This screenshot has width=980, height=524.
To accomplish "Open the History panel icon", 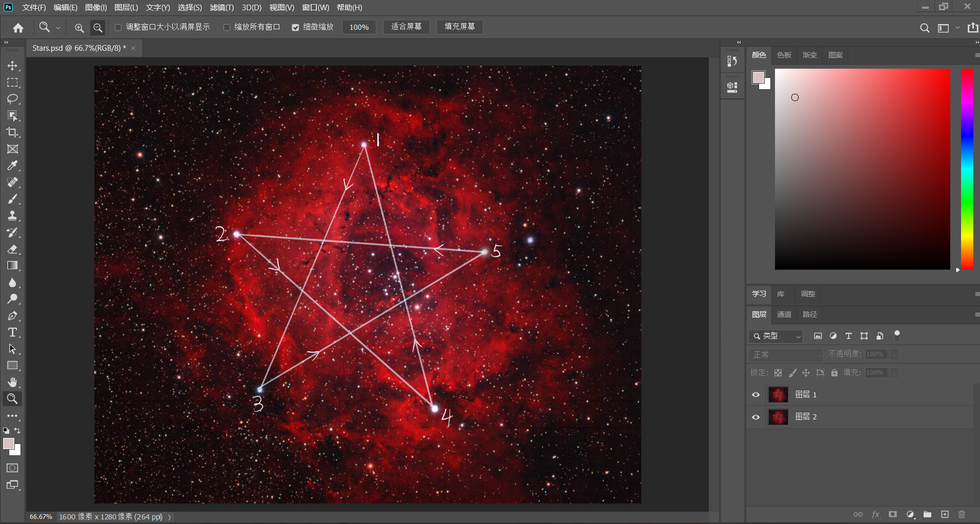I will pyautogui.click(x=732, y=62).
